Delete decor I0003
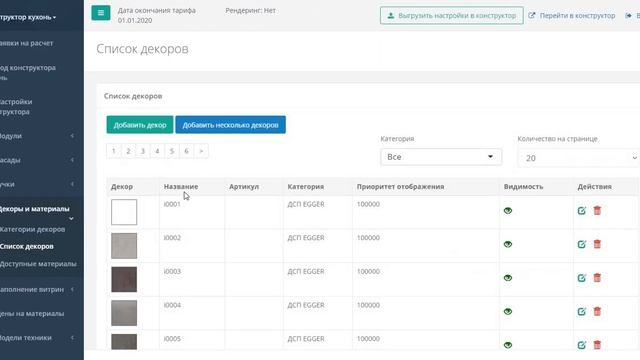This screenshot has height=360, width=640. click(597, 278)
